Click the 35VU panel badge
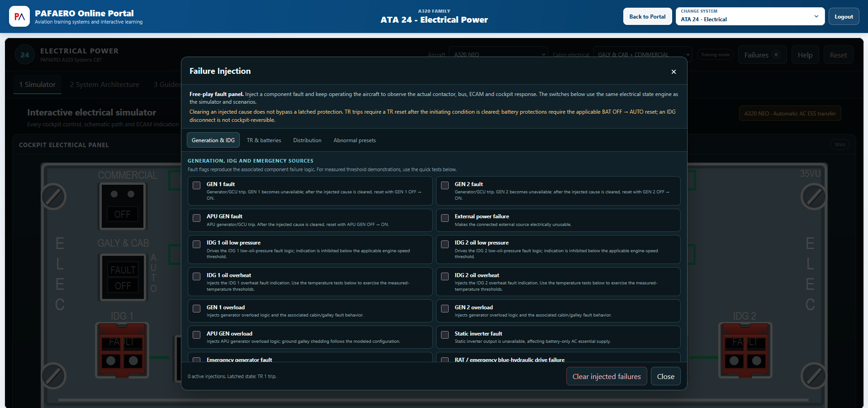Viewport: 868px width, 408px height. tap(840, 145)
